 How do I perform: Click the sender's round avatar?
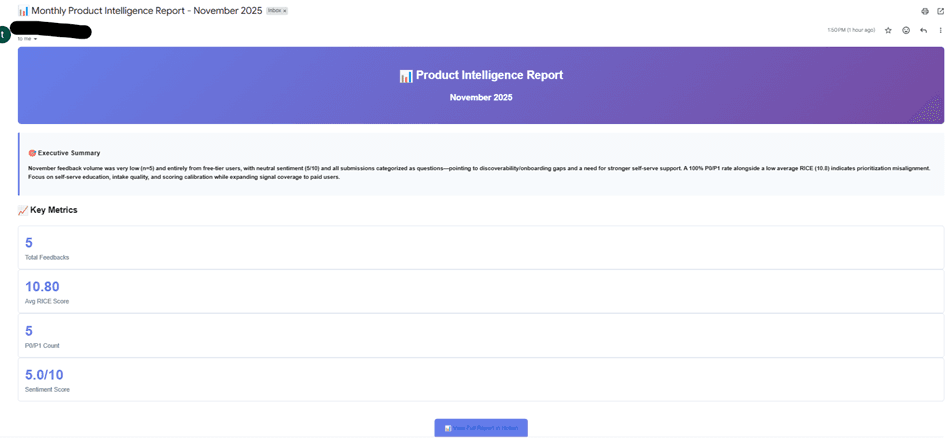coord(4,35)
